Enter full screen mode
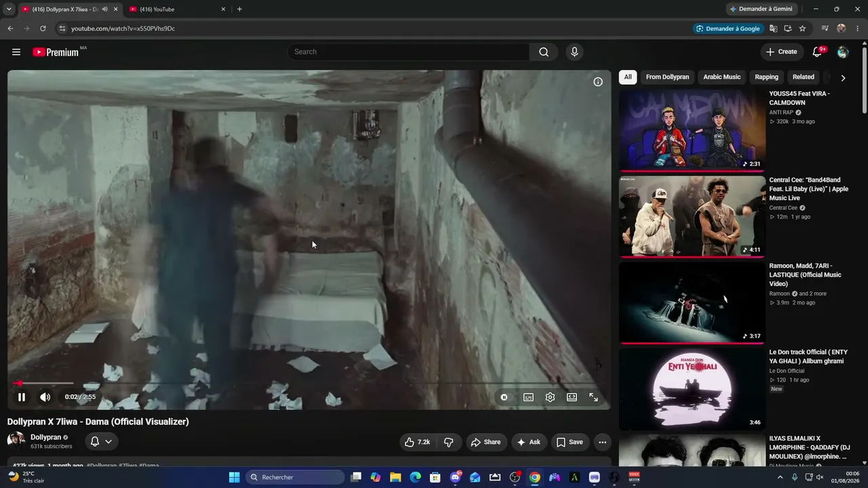This screenshot has width=868, height=488. 593,397
